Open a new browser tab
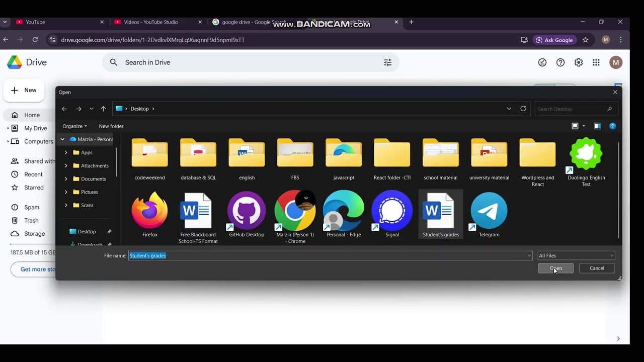 point(411,22)
